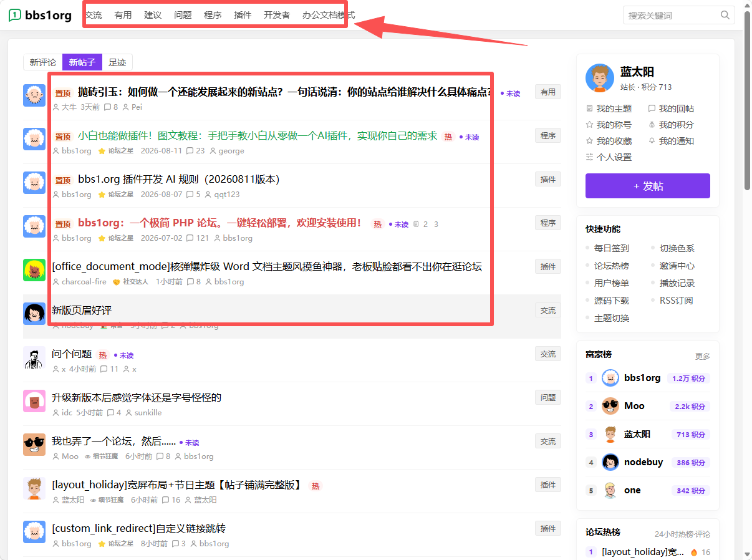Click idc avatar beside 升级新版本 post
752x560 pixels.
click(x=34, y=401)
